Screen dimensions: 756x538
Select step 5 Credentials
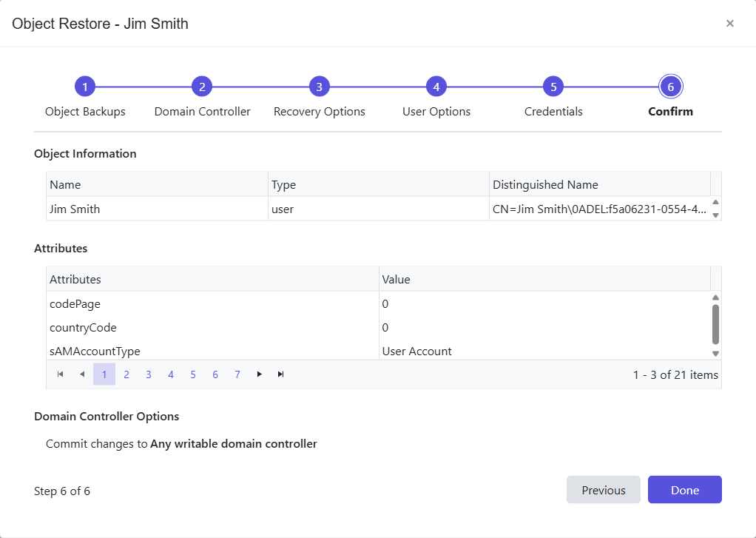tap(553, 86)
